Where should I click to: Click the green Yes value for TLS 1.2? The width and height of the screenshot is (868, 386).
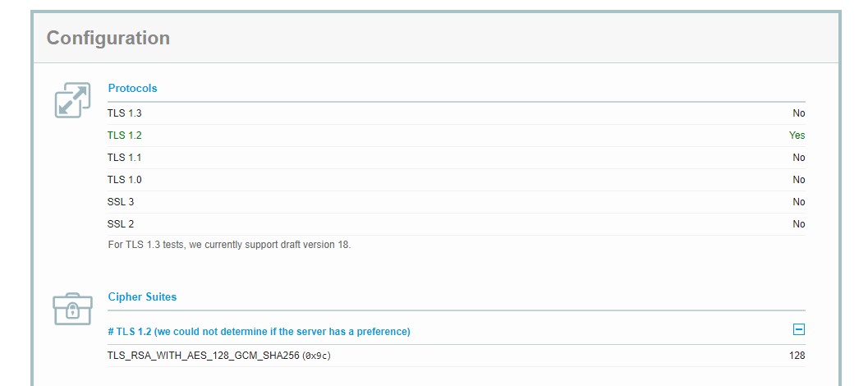[797, 136]
